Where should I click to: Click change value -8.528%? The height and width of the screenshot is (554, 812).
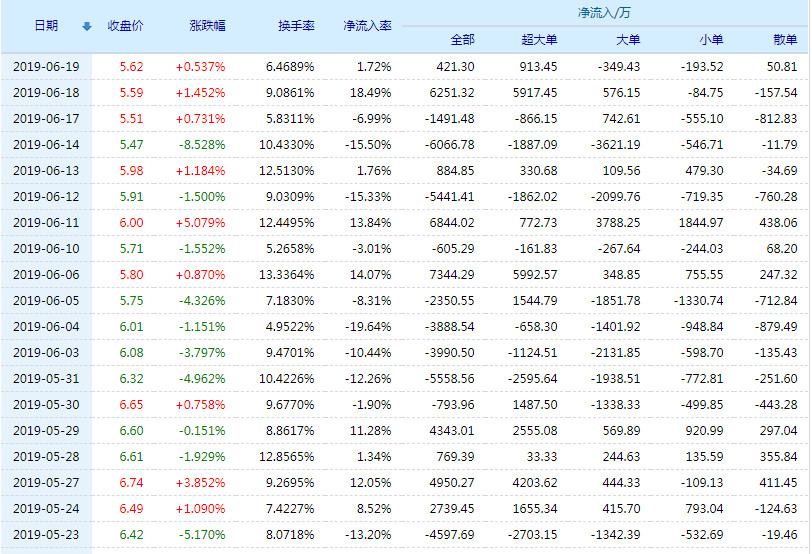click(202, 144)
